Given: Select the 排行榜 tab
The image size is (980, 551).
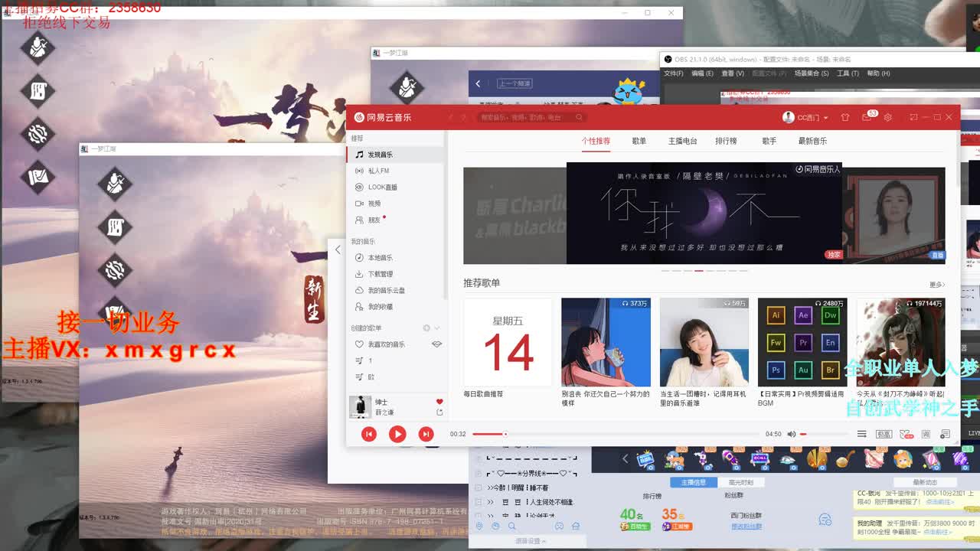Looking at the screenshot, I should pyautogui.click(x=726, y=141).
